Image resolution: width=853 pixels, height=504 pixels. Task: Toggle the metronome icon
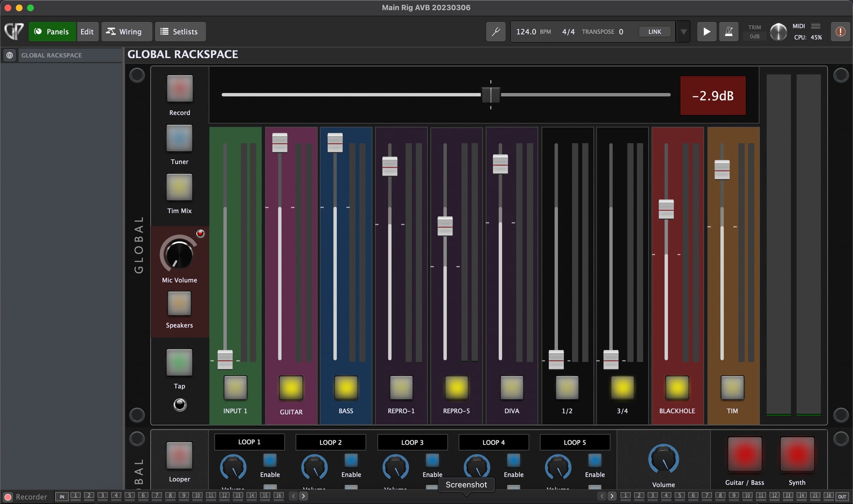point(729,32)
